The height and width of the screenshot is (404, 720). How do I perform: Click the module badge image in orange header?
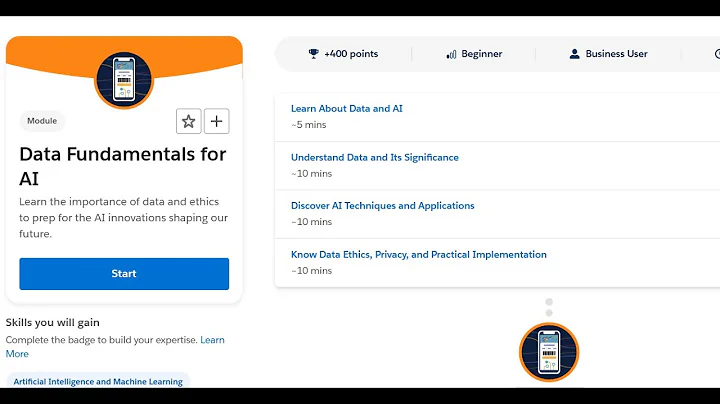coord(124,80)
